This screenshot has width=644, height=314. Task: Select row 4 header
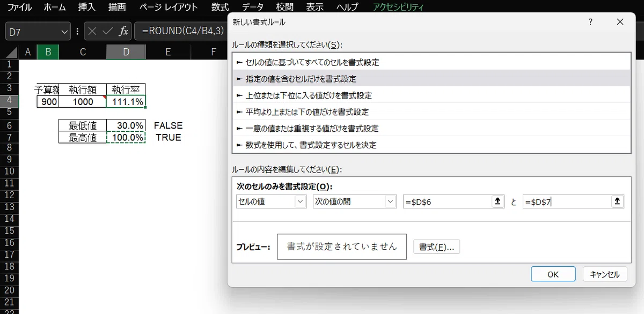tap(9, 101)
